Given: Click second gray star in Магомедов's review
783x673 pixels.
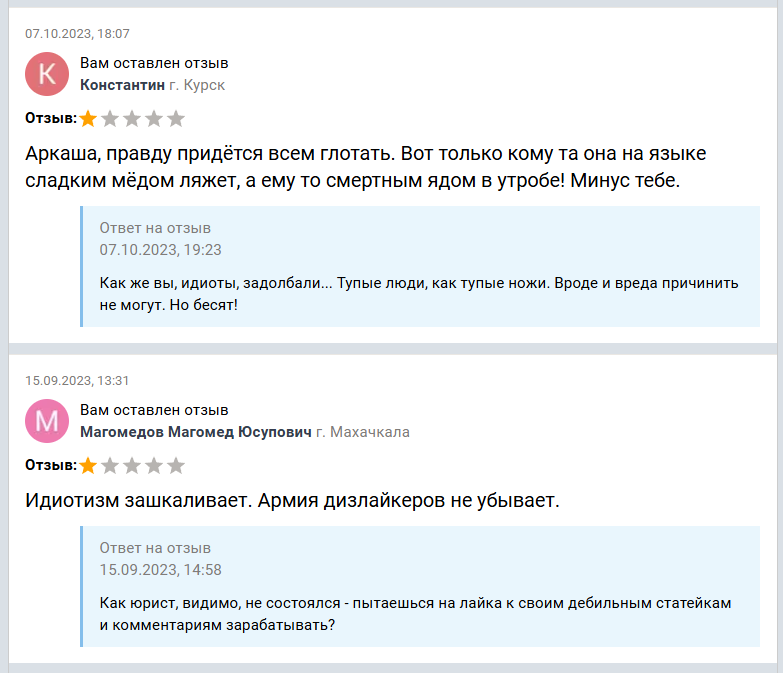Looking at the screenshot, I should click(110, 466).
